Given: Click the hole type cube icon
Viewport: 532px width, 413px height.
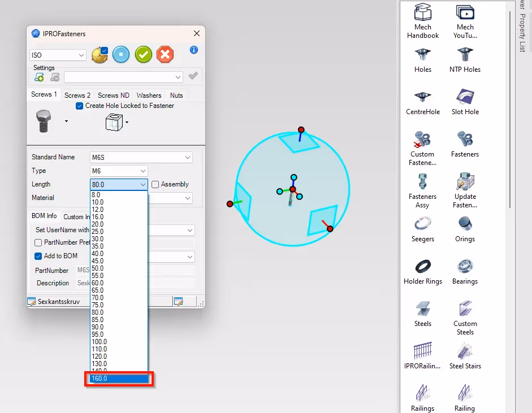Looking at the screenshot, I should [114, 122].
